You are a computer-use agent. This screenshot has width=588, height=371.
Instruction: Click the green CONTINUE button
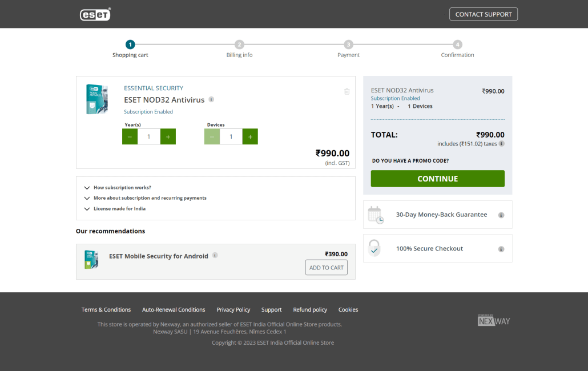click(x=438, y=179)
